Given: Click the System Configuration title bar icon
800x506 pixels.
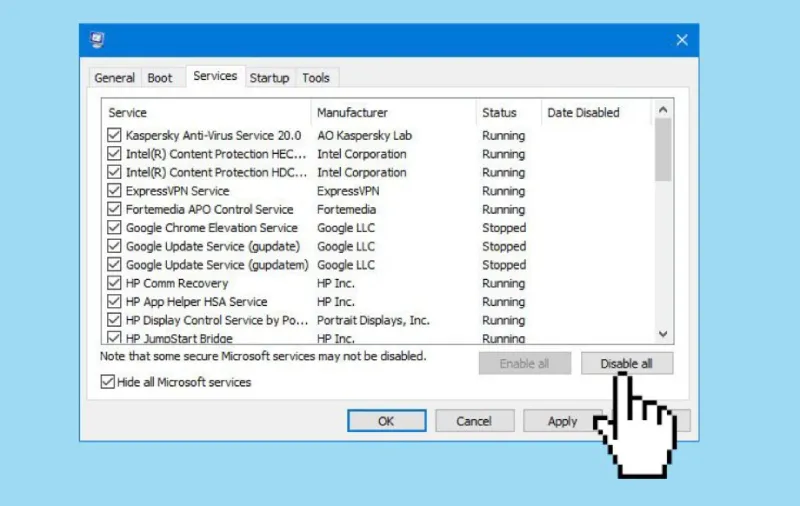Looking at the screenshot, I should 97,40.
